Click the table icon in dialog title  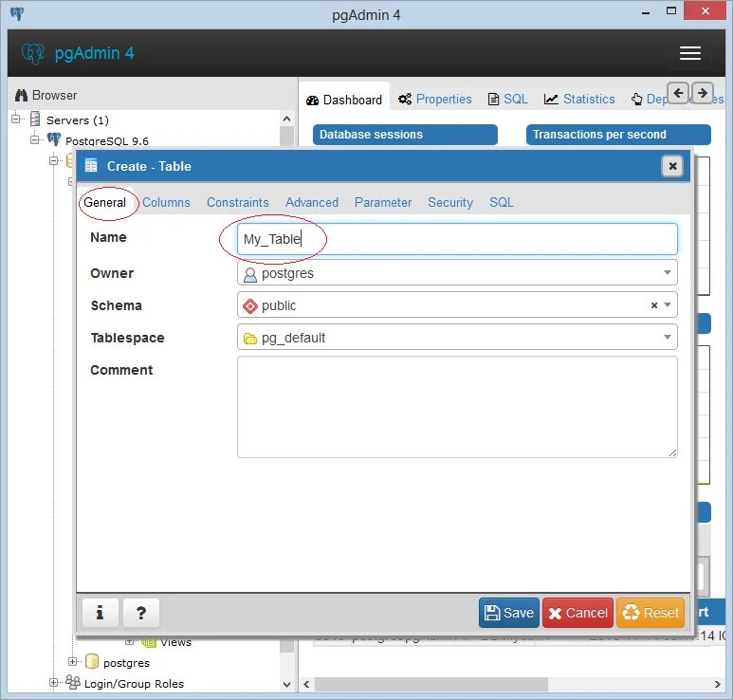(x=91, y=166)
